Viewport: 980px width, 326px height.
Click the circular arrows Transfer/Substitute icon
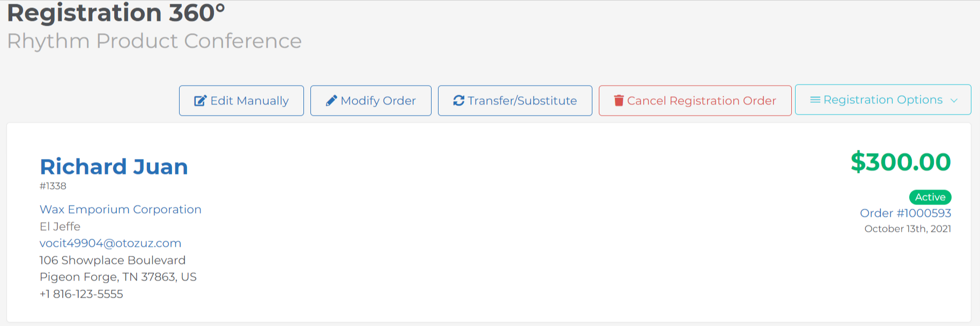[x=459, y=101]
